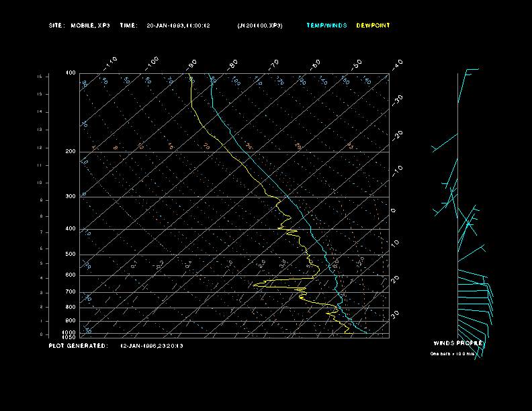Click the PLOT GENERATED: label

pos(79,346)
